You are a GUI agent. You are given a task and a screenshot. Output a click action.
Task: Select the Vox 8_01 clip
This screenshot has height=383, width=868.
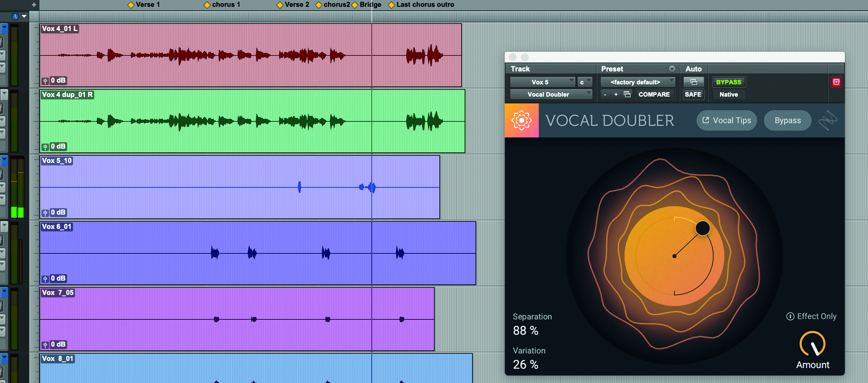pos(256,368)
